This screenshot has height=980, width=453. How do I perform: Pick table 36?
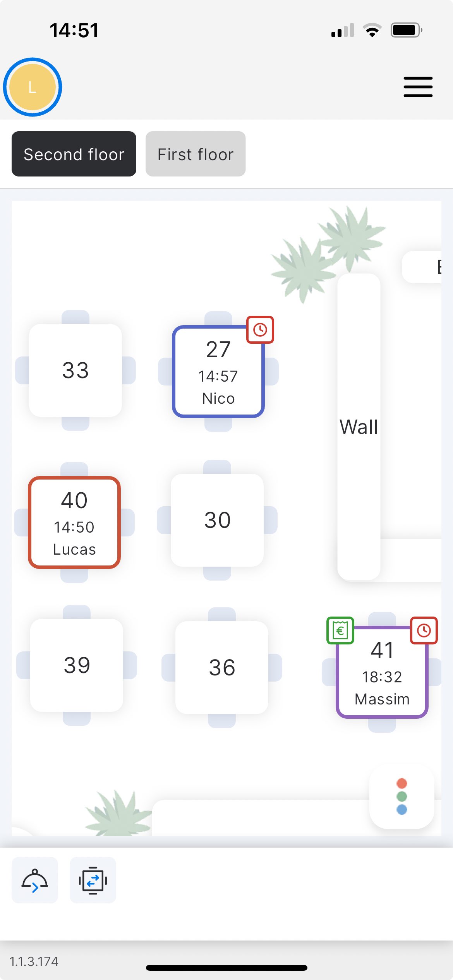click(x=222, y=668)
